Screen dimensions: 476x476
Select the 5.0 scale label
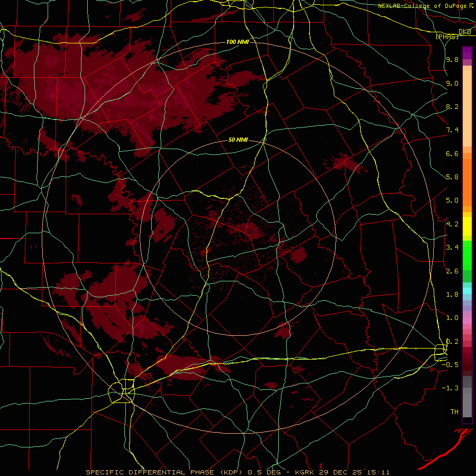point(452,200)
